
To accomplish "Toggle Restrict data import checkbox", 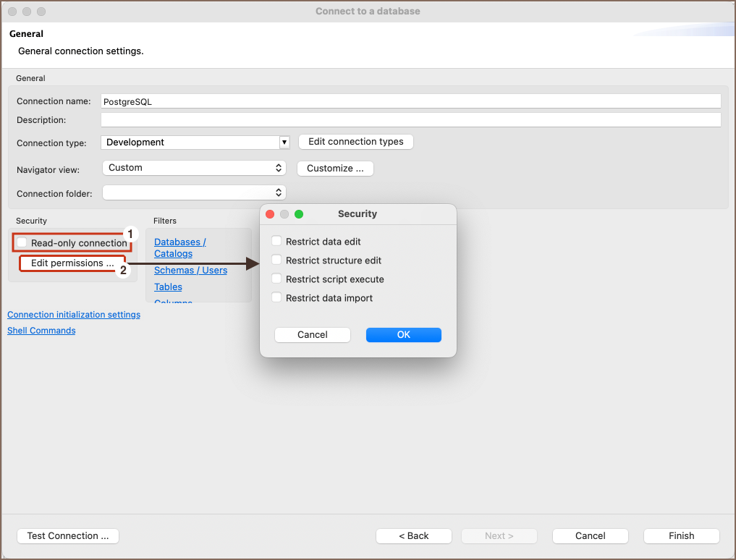I will tap(276, 297).
